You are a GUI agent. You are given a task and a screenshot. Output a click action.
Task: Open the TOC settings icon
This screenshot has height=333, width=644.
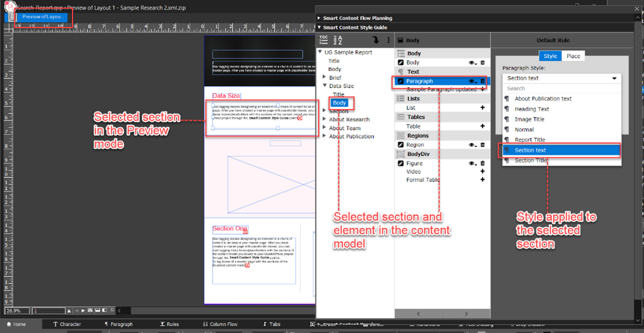[324, 40]
